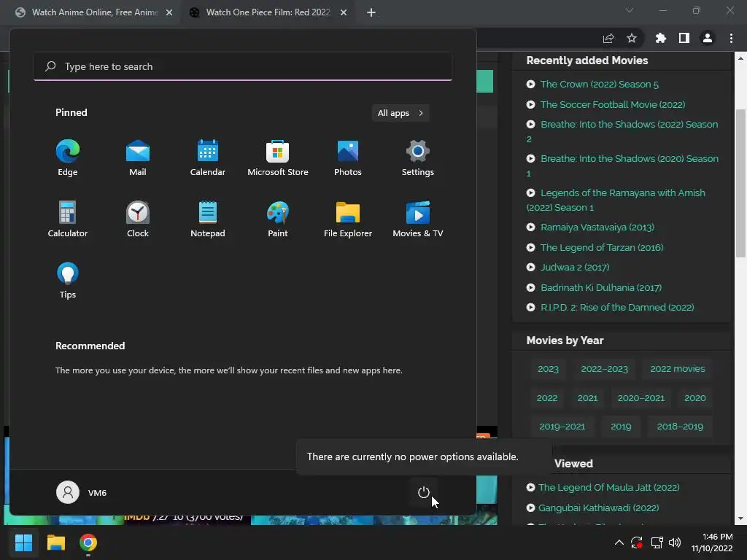Open the Clock app

point(138,219)
